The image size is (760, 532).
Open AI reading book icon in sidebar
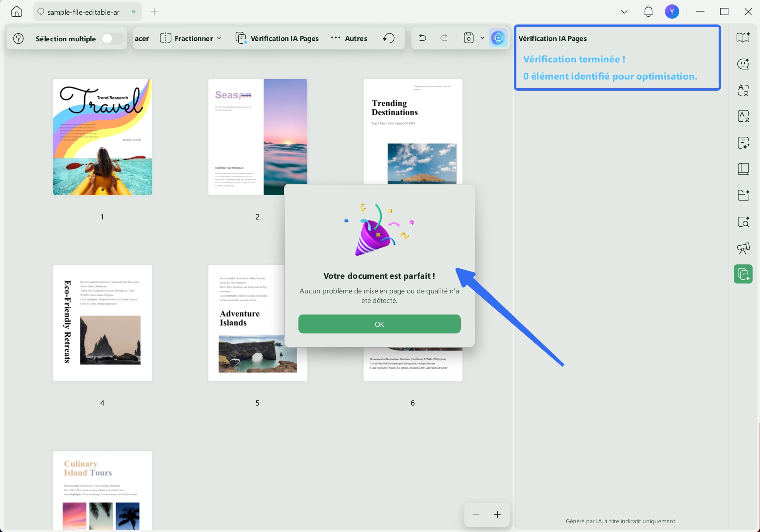coord(743,37)
